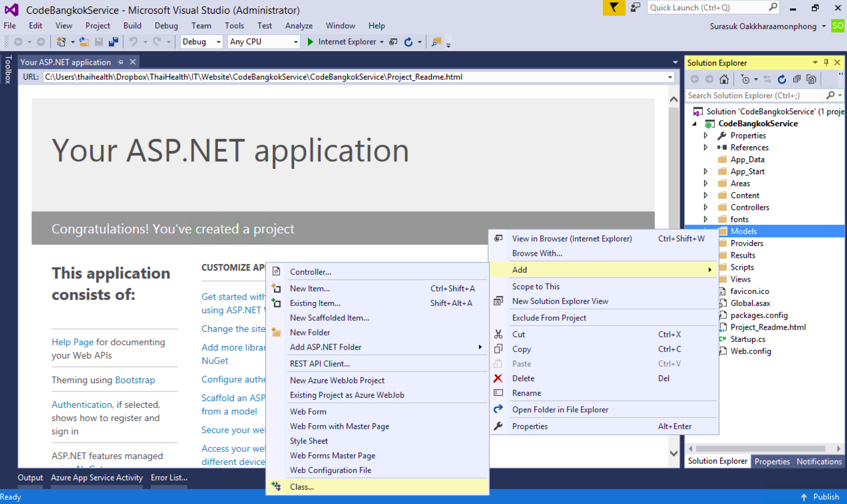
Task: Switch to the Properties bottom tab
Action: (x=772, y=461)
